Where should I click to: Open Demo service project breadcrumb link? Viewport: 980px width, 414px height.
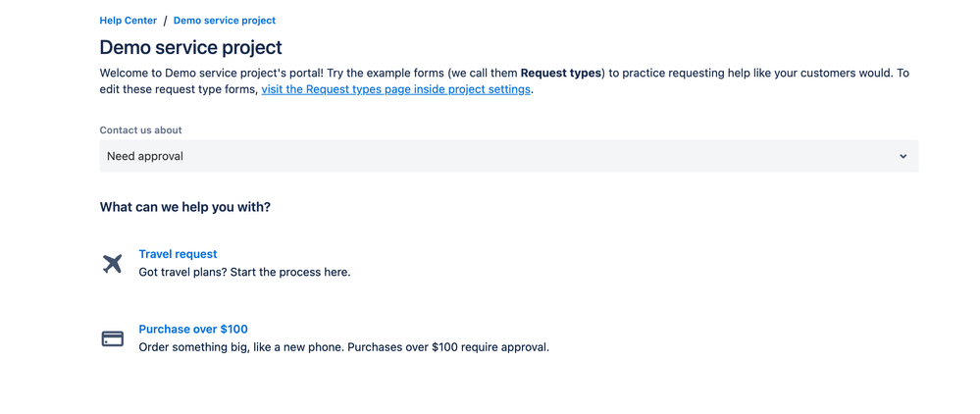pos(225,21)
